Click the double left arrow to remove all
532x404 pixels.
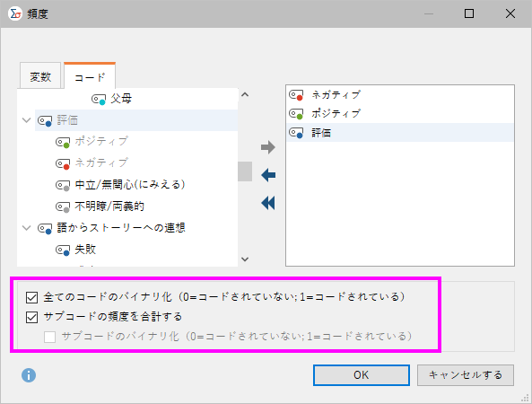click(x=268, y=203)
